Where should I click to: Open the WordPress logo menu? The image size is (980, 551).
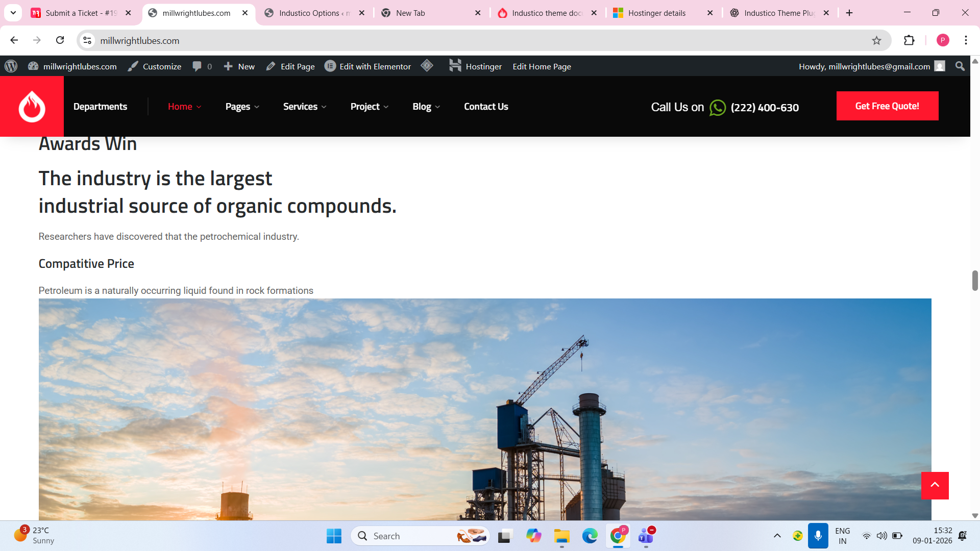tap(11, 66)
